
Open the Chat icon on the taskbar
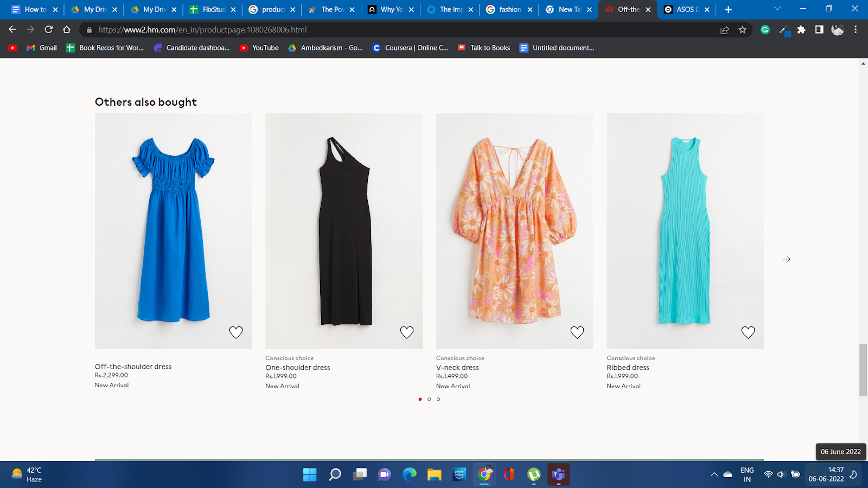pyautogui.click(x=385, y=474)
